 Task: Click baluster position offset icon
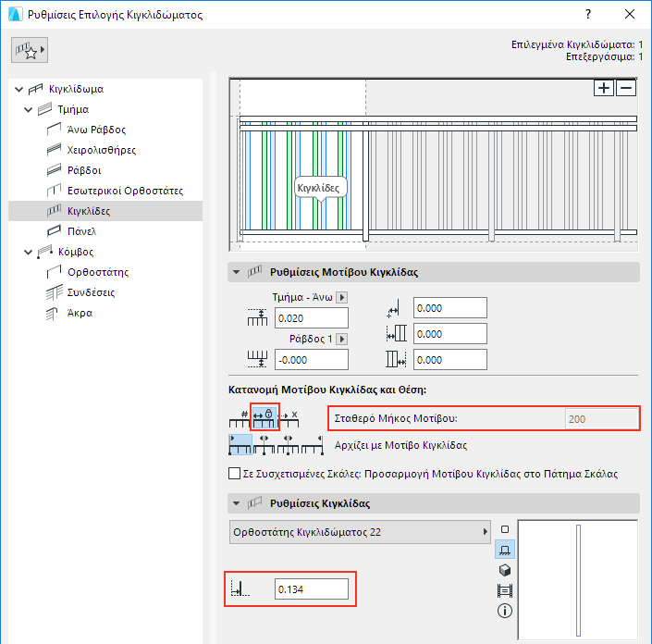240,589
